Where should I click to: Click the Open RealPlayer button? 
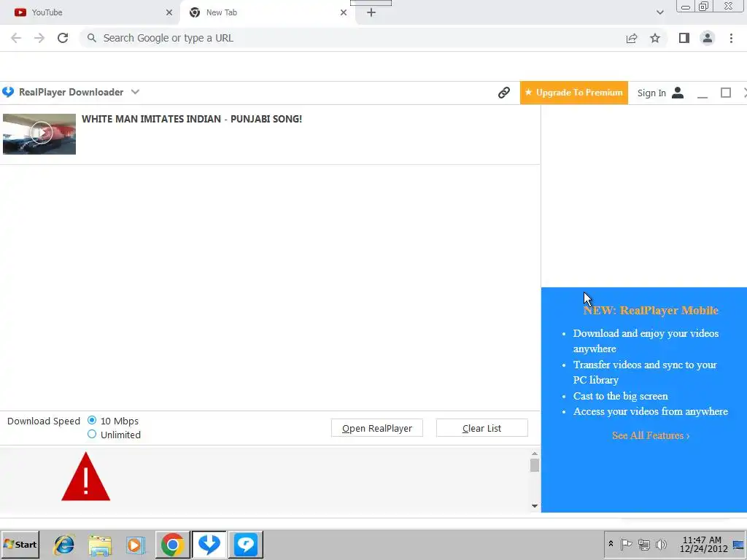(377, 428)
